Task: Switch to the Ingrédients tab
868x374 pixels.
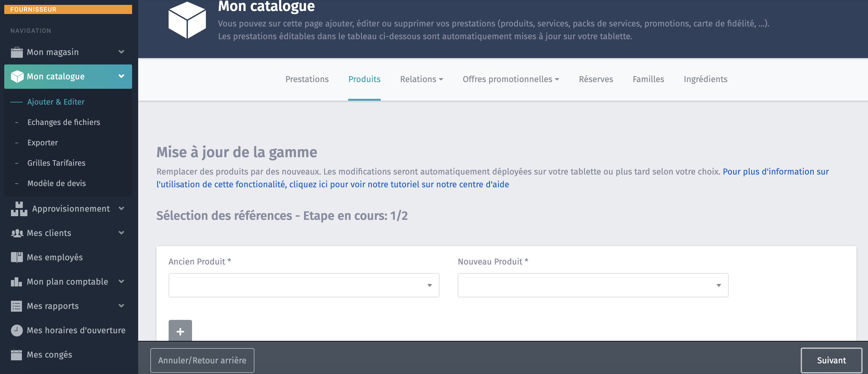Action: (x=705, y=79)
